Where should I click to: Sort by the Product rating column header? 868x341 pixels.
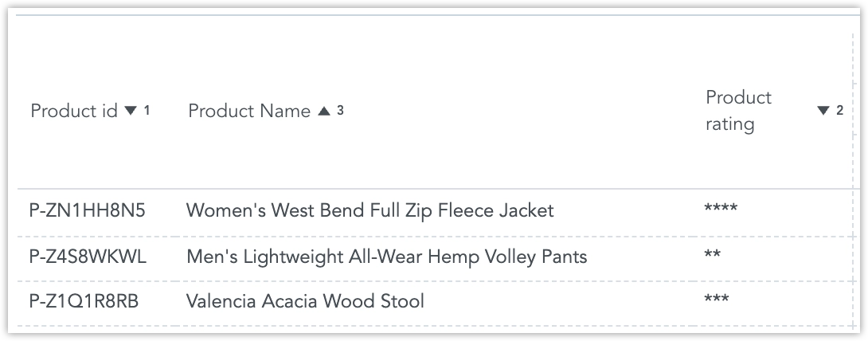tap(738, 111)
